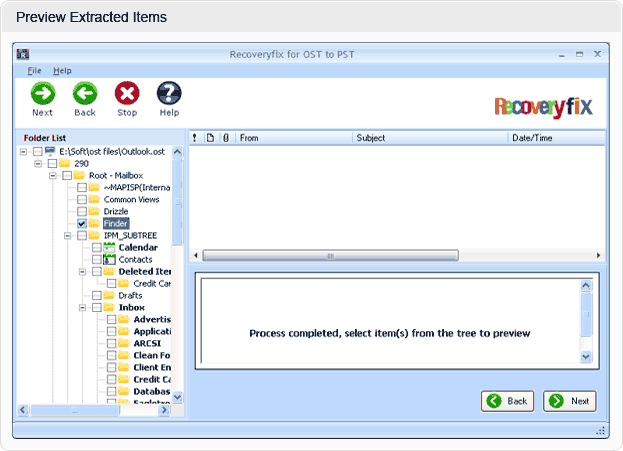Click folder icon beside Common Views
The width and height of the screenshot is (623, 451).
click(x=94, y=199)
